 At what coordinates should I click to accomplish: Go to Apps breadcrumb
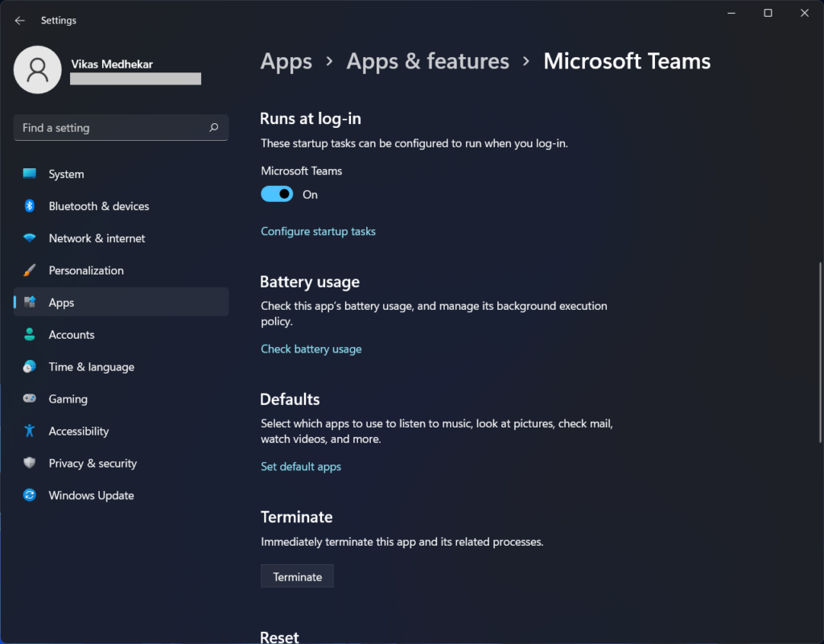point(286,61)
